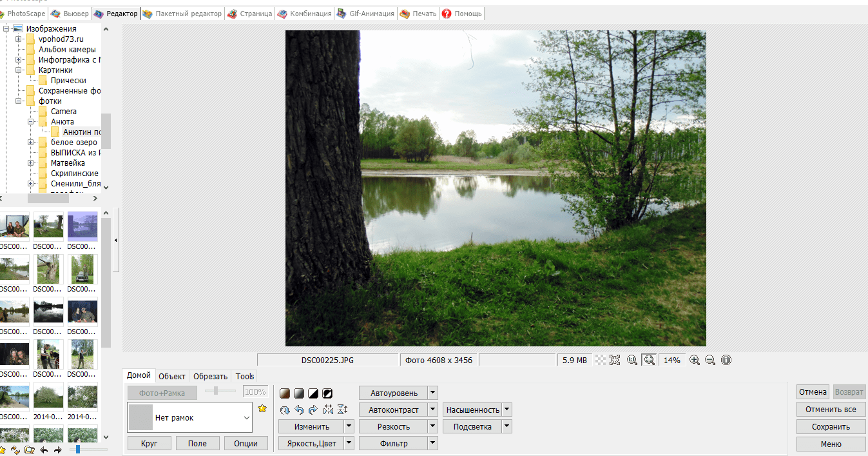
Task: Adjust the thumbnail size slider
Action: click(x=88, y=449)
